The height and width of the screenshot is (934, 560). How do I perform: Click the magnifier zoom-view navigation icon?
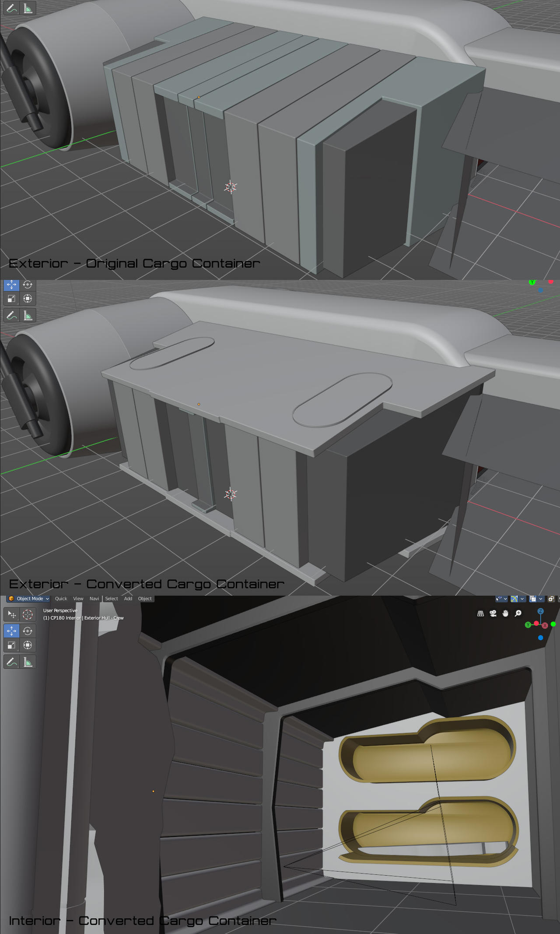tap(518, 613)
